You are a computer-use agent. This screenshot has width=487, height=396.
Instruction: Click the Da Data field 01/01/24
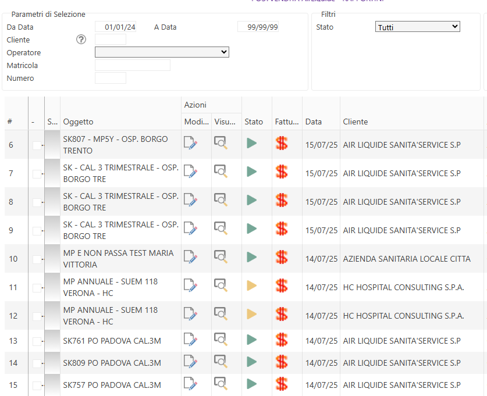(x=116, y=27)
